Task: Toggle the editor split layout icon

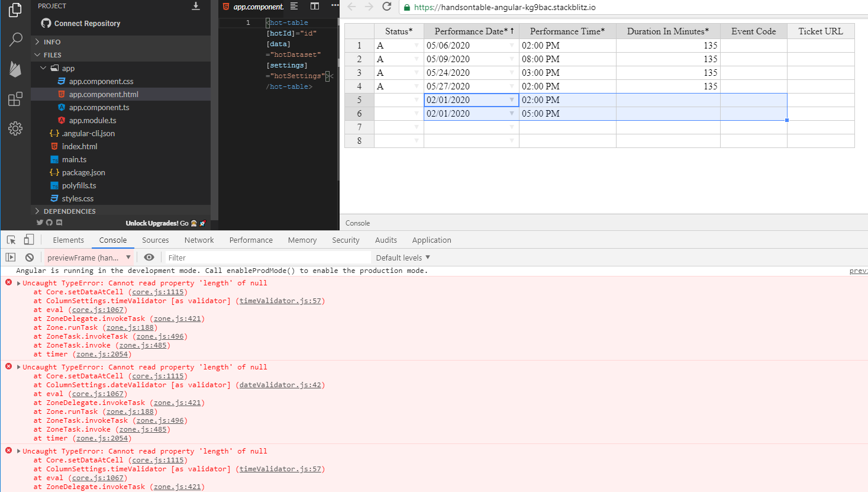Action: click(315, 6)
